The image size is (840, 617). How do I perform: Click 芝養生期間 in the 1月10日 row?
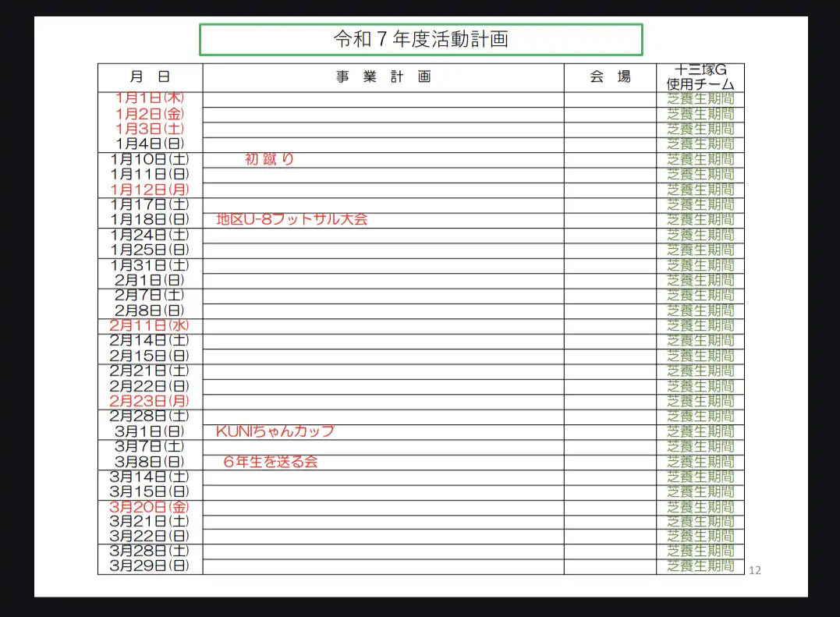[700, 159]
